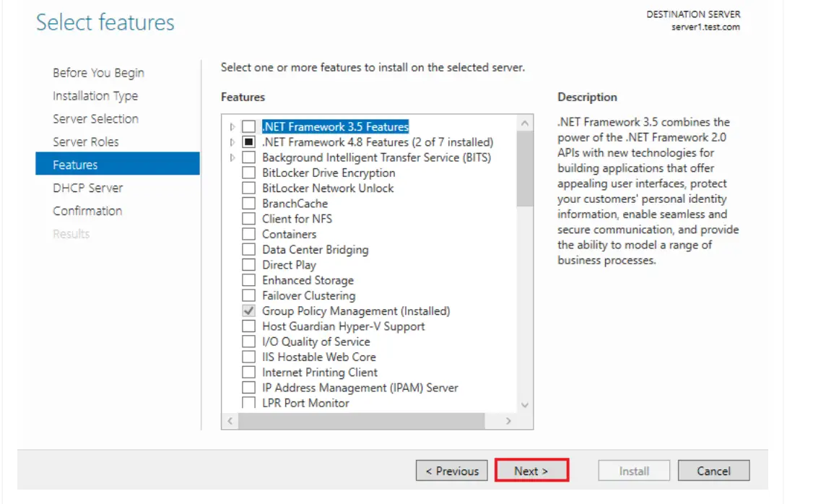Viewport: 813px width, 504px height.
Task: Enable Direct Play checkbox
Action: point(249,264)
